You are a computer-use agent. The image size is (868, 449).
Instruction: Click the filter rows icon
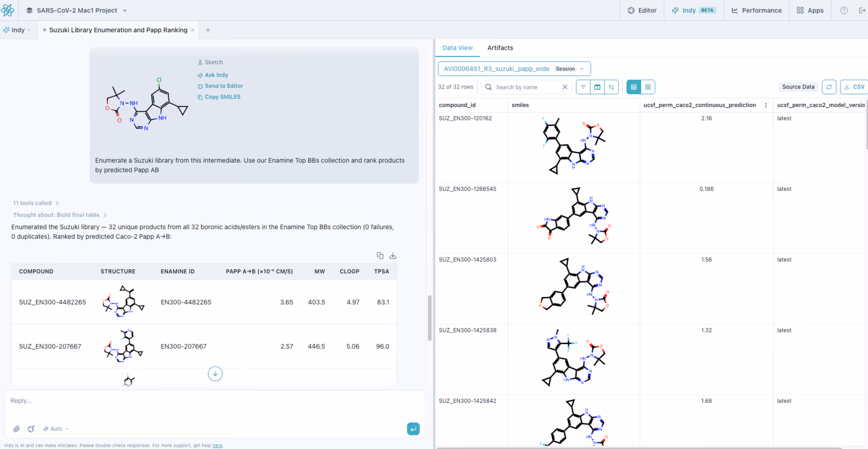tap(583, 87)
